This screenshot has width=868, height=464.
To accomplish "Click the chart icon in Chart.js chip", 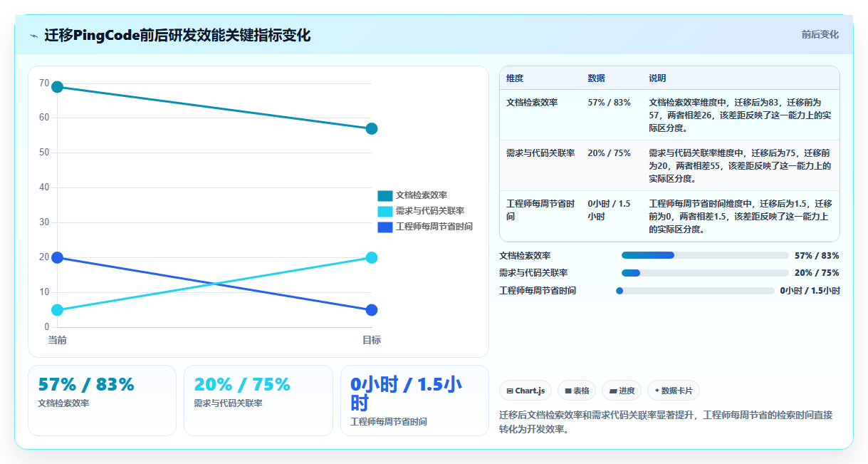I will 510,391.
